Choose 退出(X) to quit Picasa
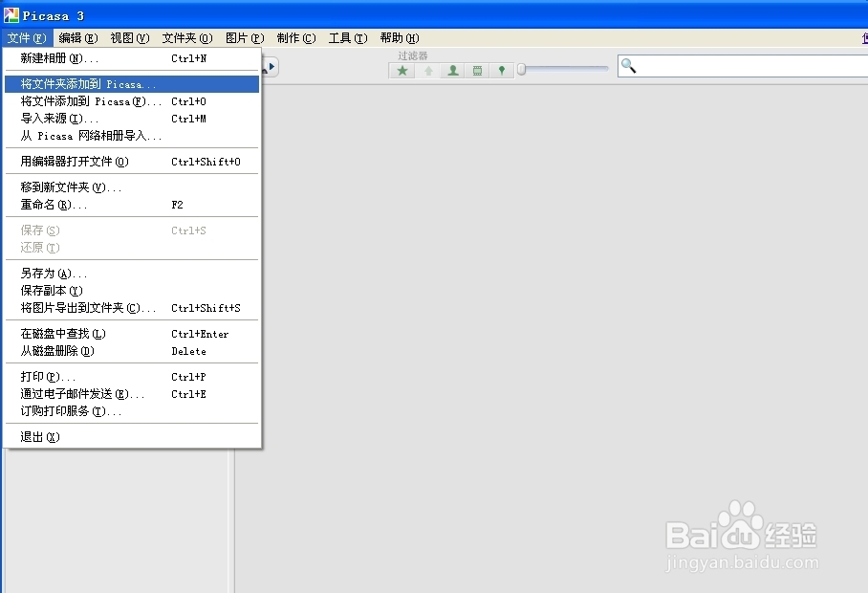Image resolution: width=868 pixels, height=593 pixels. 132,437
